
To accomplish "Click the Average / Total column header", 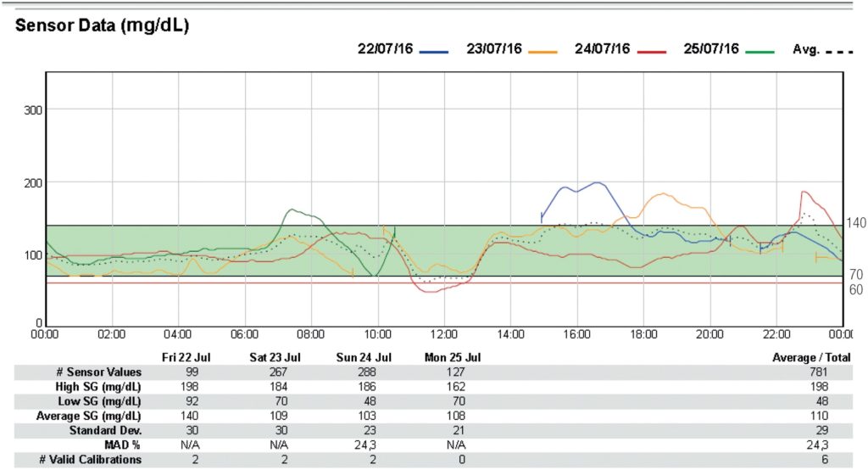I will coord(811,357).
